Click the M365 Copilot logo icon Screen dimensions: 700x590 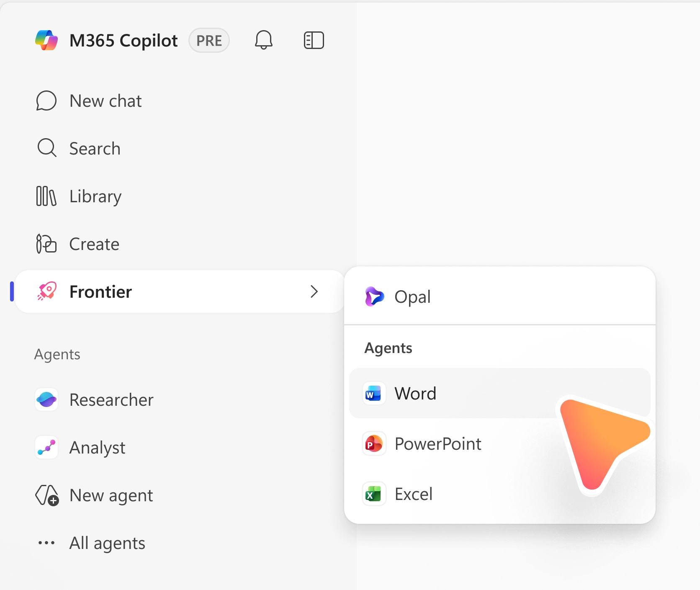click(x=46, y=40)
